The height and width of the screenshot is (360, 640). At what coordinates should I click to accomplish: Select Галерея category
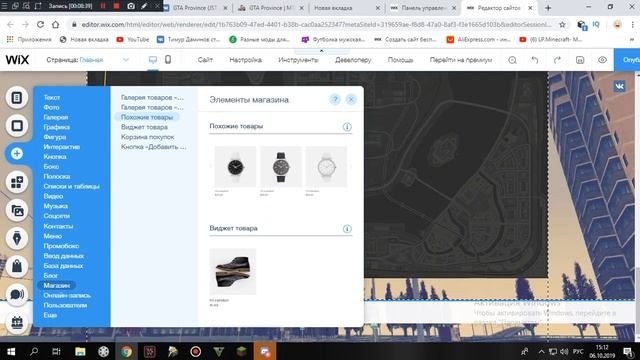coord(56,117)
